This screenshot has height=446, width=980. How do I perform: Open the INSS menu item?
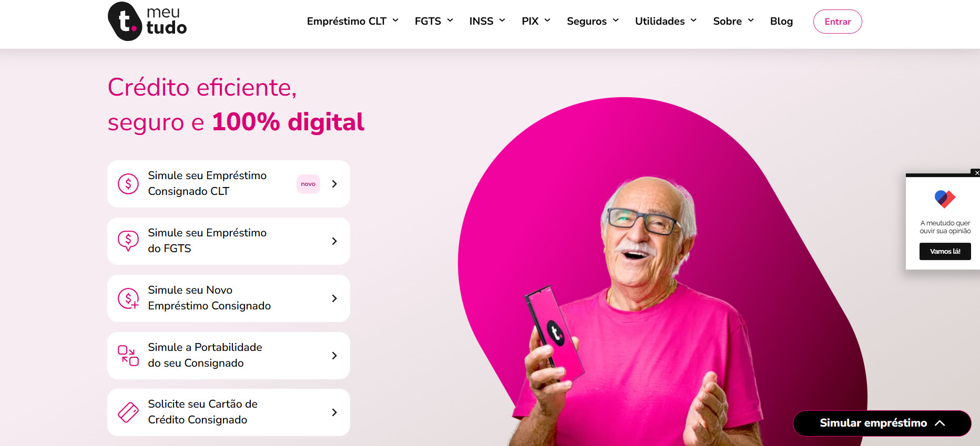coord(487,21)
